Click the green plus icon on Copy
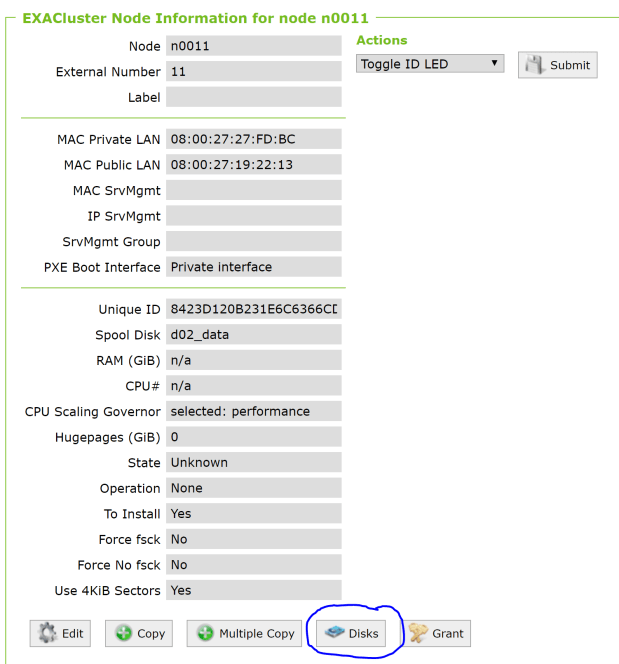619x664 pixels. tap(124, 634)
